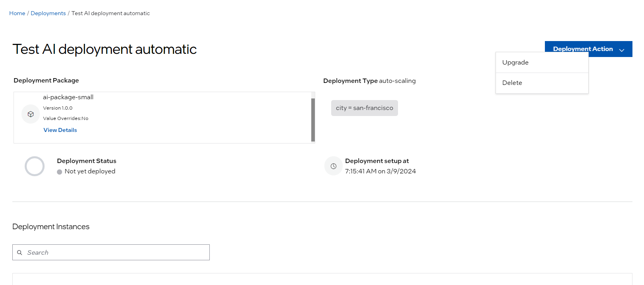
Task: Open the Deployments breadcrumb link
Action: click(x=48, y=14)
